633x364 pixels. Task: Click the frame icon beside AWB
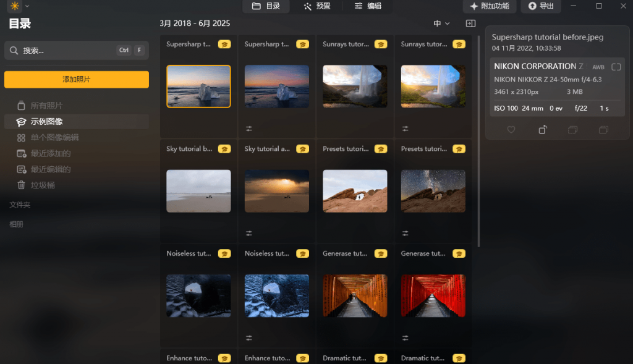click(616, 67)
